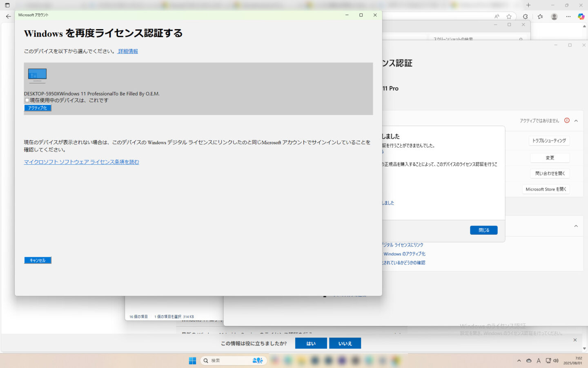
Task: Toggle the IME A input mode indicator
Action: (539, 361)
